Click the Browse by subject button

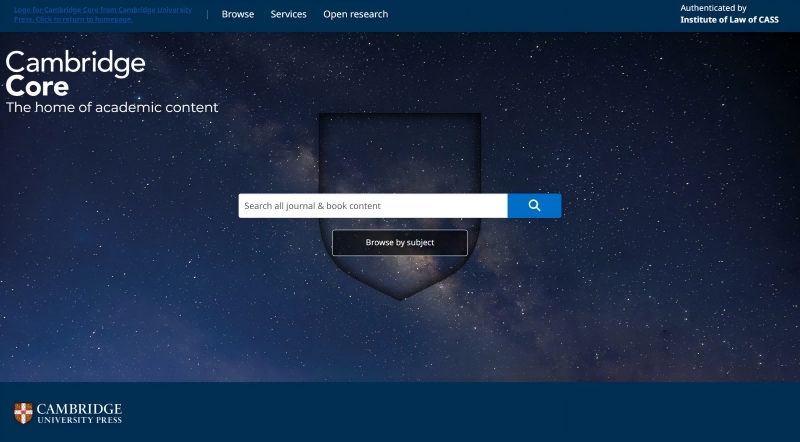(400, 242)
